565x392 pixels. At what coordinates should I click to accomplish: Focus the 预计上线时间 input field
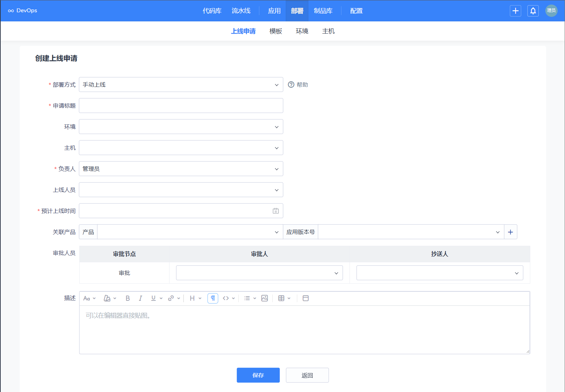pos(181,211)
